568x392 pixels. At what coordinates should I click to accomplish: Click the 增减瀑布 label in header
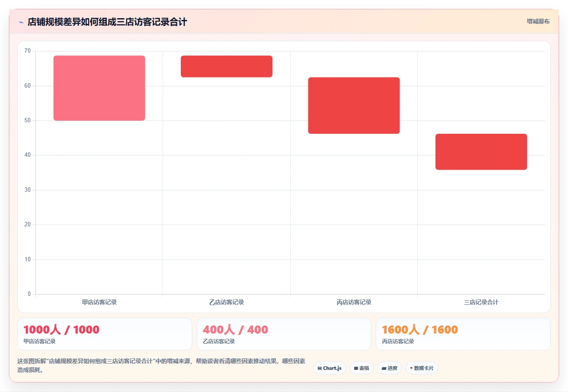pos(538,21)
